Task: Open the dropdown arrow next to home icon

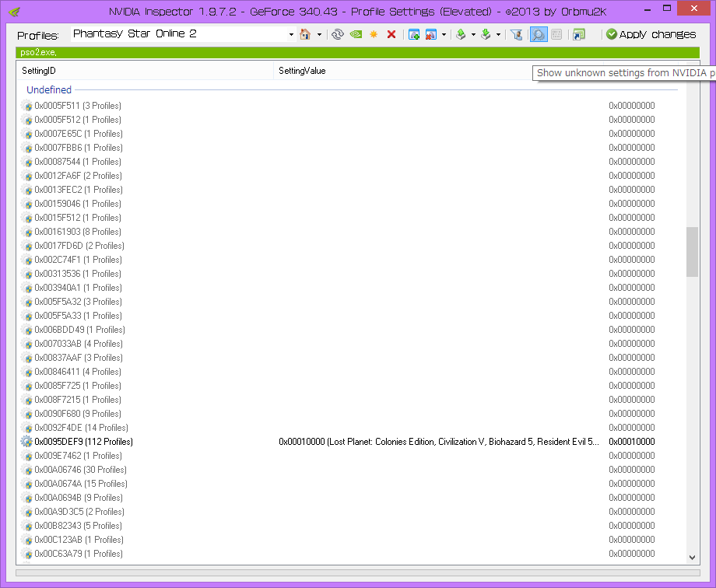Action: 319,34
